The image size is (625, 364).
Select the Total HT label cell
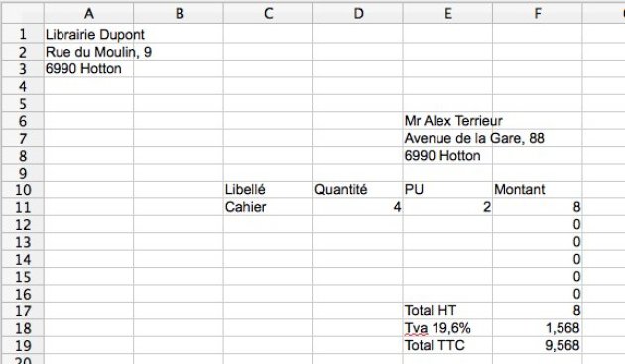[x=447, y=310]
